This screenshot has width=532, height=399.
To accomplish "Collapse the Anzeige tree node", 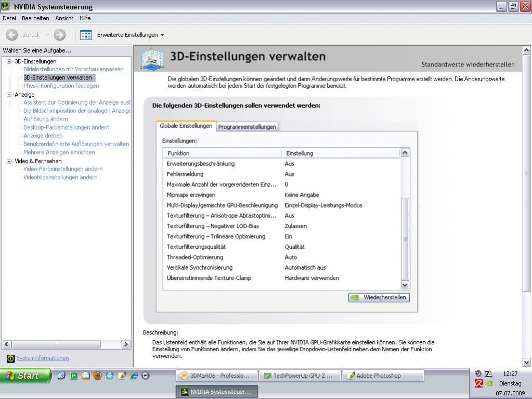I will (9, 95).
